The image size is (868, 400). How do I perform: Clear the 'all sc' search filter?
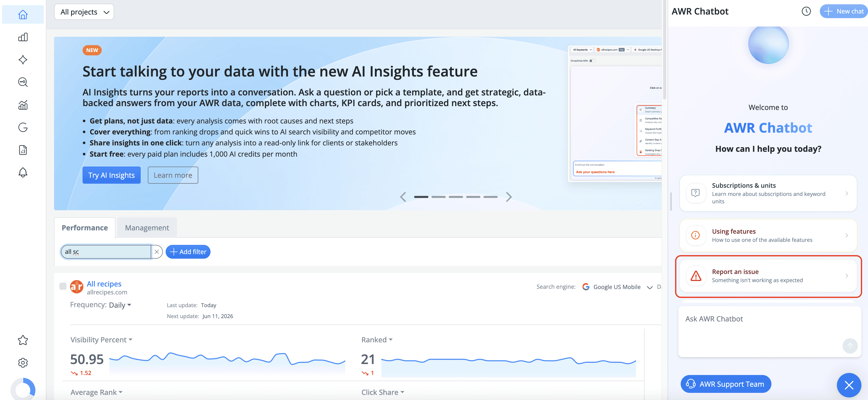157,252
